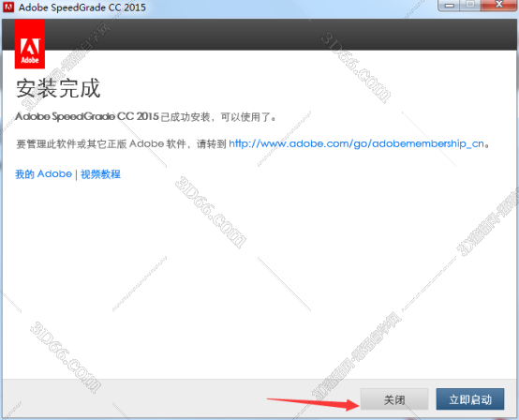Open the 视频教程 link
519x420 pixels.
(100, 173)
